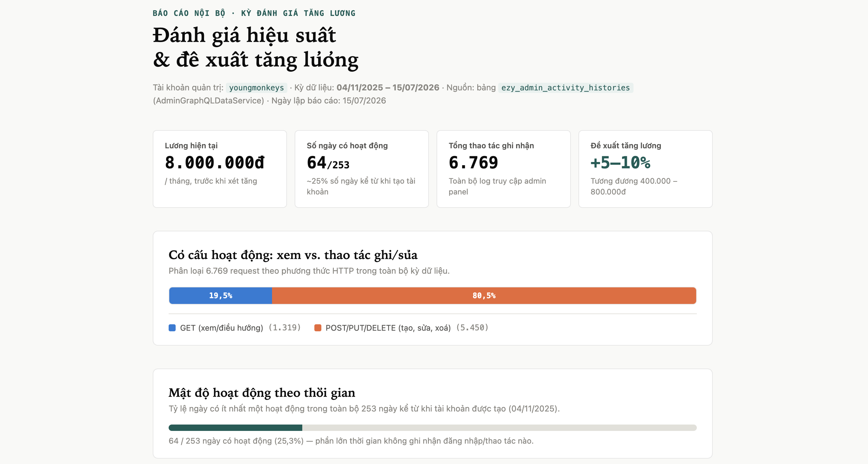Click the youngmonkeys account tag
This screenshot has width=868, height=464.
point(256,88)
